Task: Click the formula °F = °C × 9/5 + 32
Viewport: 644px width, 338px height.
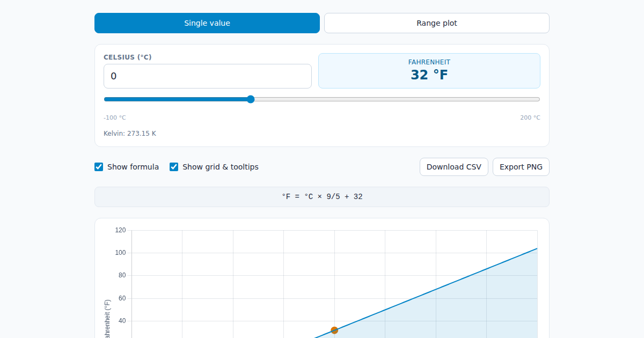Action: 322,197
